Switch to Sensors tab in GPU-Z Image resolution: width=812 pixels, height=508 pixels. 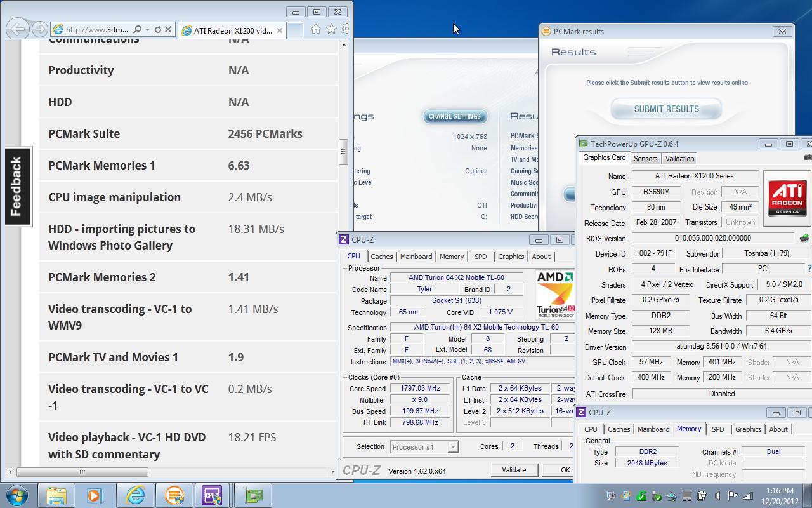click(645, 158)
